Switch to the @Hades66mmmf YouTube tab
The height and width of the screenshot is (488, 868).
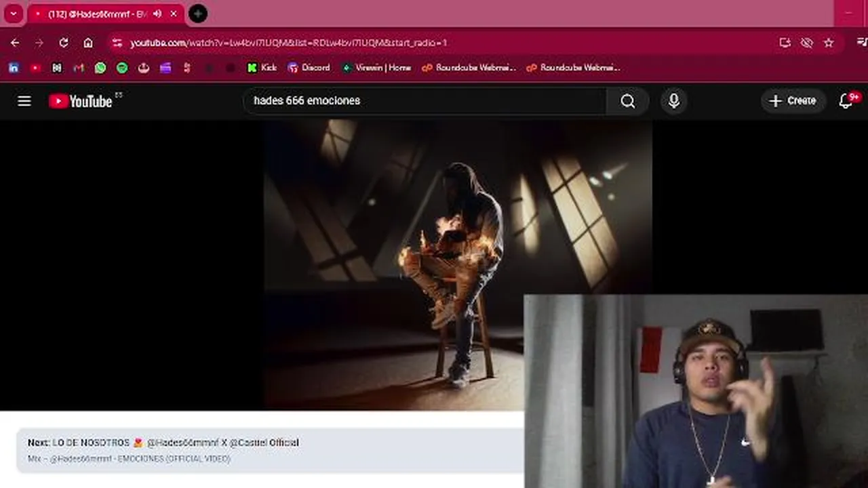[105, 14]
